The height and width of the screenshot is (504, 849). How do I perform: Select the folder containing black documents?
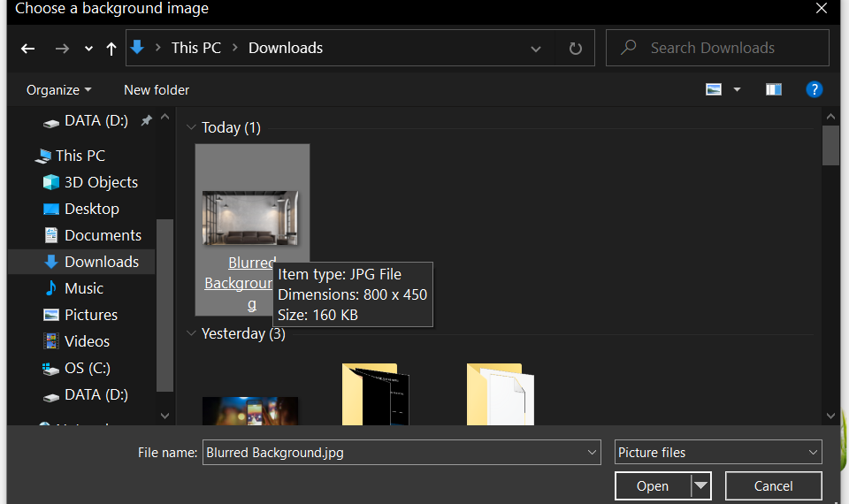[x=376, y=394]
